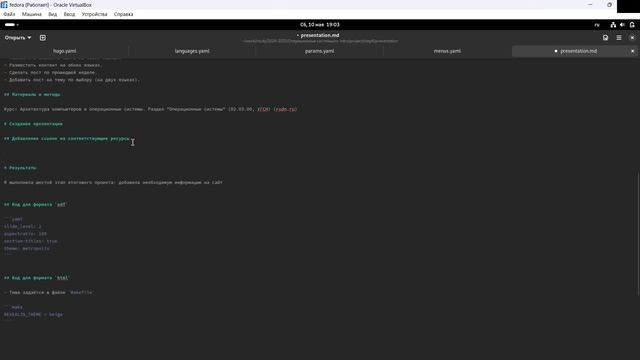Switch to the menus.yaml tab
Screen dimensions: 640x360
447,51
